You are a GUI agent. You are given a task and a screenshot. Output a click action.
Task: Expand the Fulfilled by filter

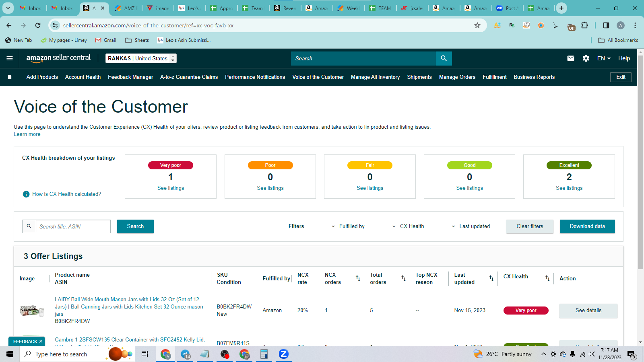tap(348, 226)
